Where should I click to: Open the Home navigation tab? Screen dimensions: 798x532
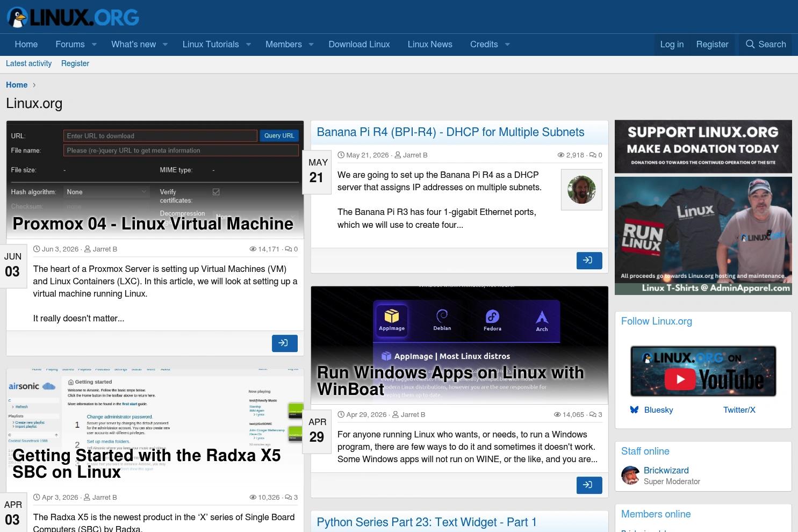click(26, 45)
